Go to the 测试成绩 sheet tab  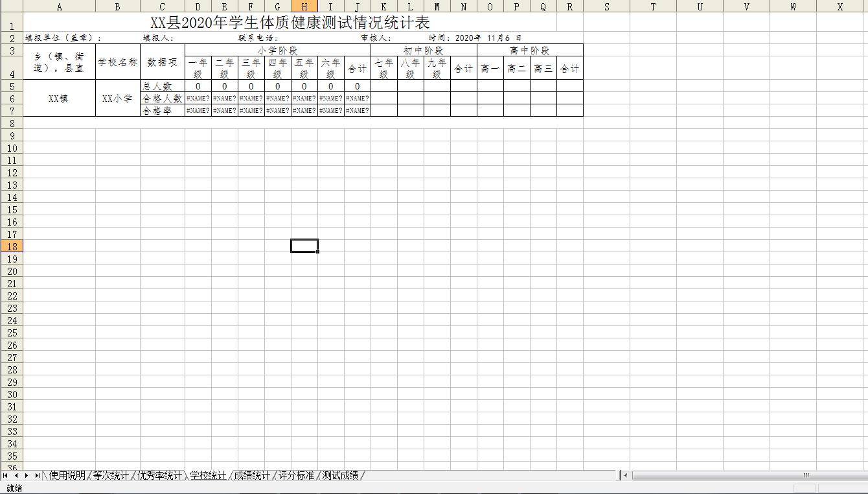pyautogui.click(x=340, y=476)
